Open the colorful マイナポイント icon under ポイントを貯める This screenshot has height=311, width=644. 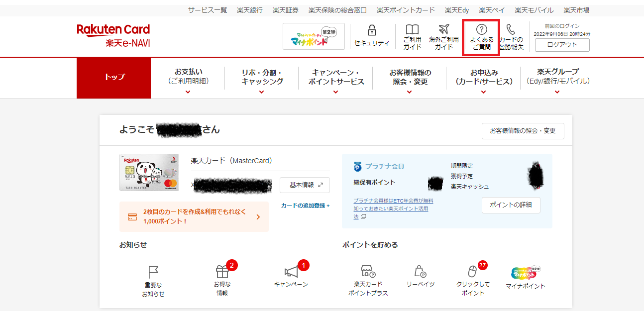click(x=525, y=273)
